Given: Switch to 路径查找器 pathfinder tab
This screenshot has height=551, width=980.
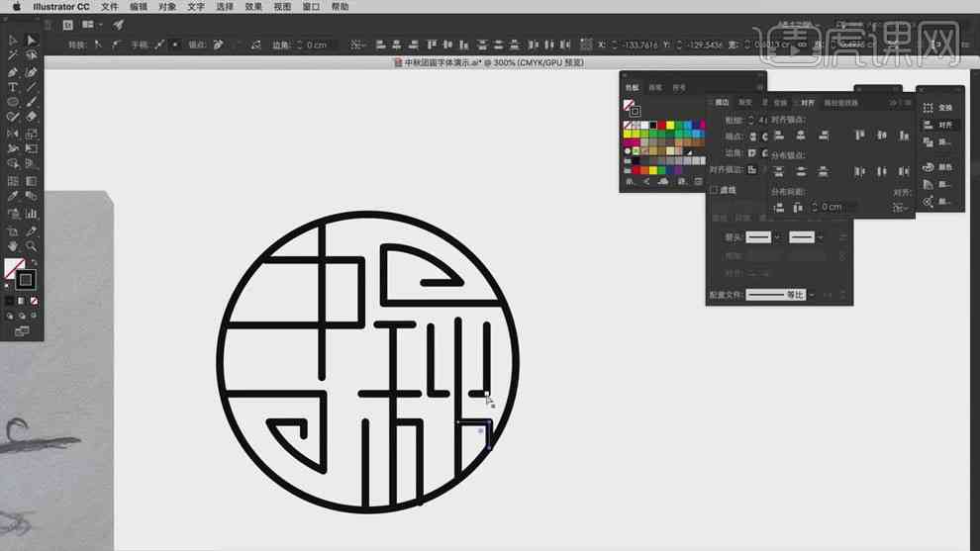Looking at the screenshot, I should click(x=840, y=103).
